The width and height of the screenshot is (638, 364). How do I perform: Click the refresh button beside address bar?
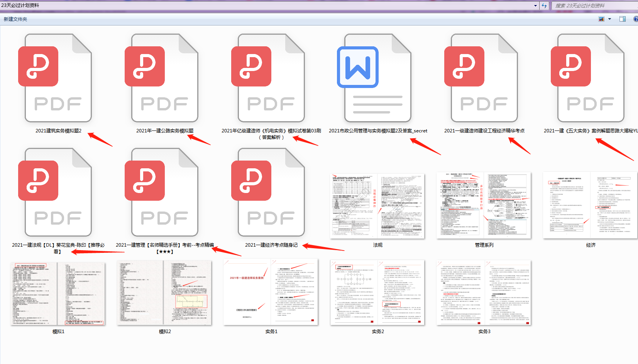544,5
